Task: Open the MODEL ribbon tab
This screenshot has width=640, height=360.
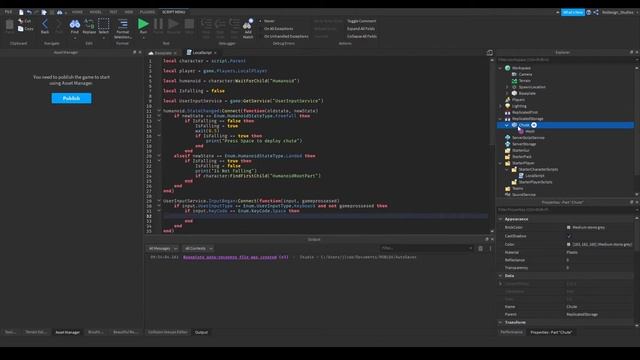Action: [96, 12]
